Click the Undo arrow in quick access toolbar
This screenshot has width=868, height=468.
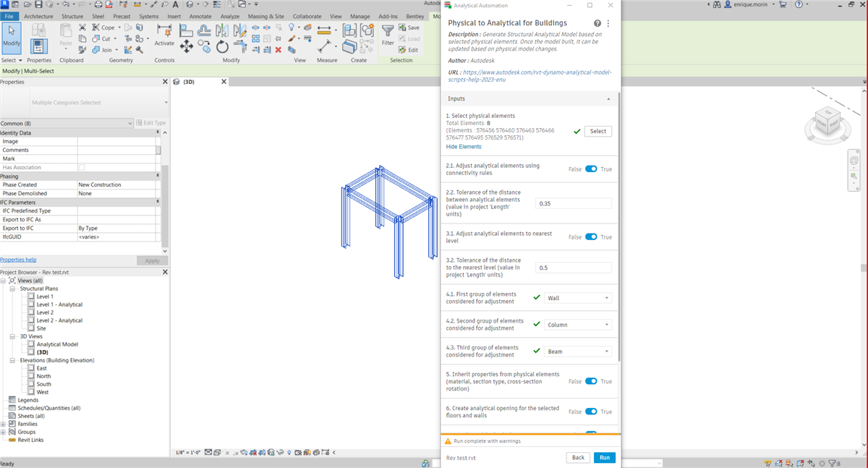[66, 4]
